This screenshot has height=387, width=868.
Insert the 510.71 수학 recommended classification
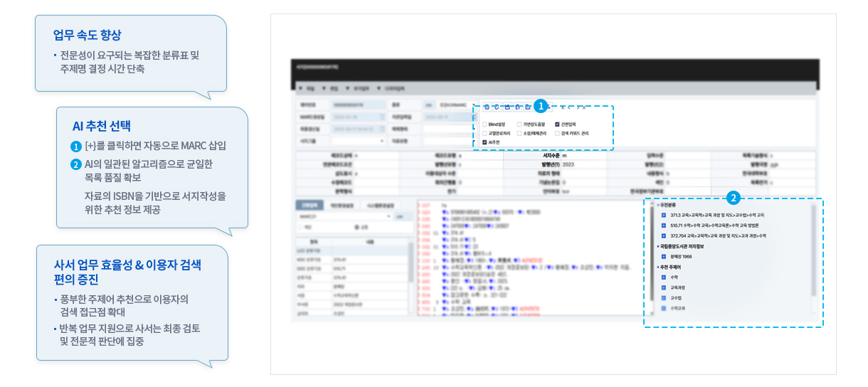coord(663,225)
